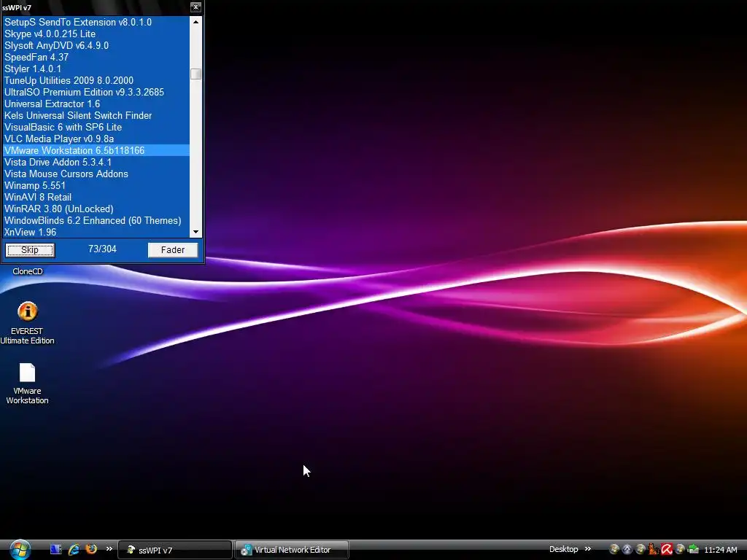Select 'VisualBasic 6 with SP6 Lite' row
The image size is (747, 560).
(x=96, y=127)
